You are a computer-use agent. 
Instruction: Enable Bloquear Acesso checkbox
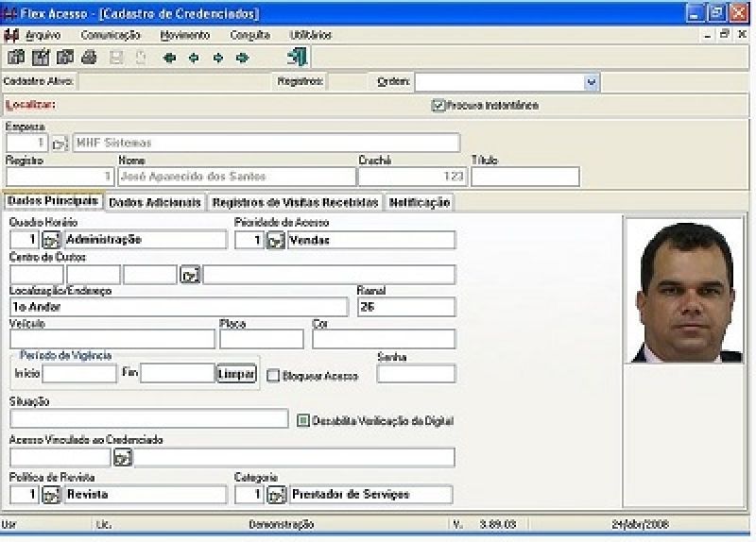point(273,376)
